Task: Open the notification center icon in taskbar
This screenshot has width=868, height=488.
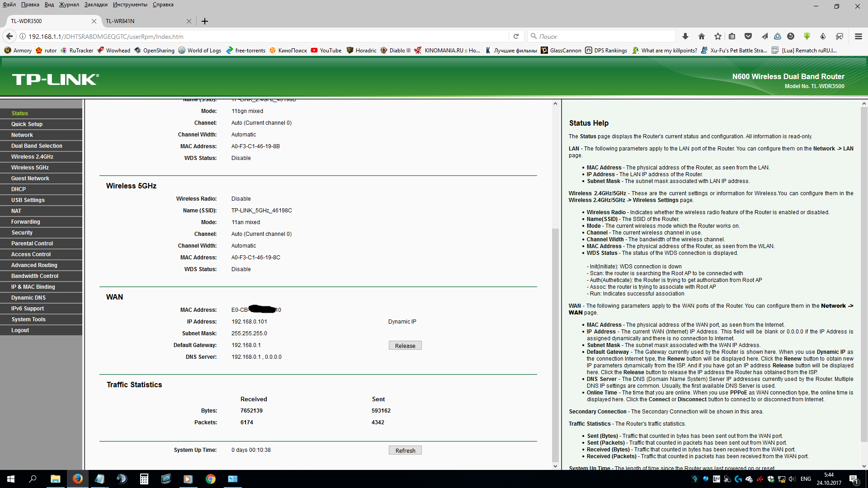Action: pos(854,479)
